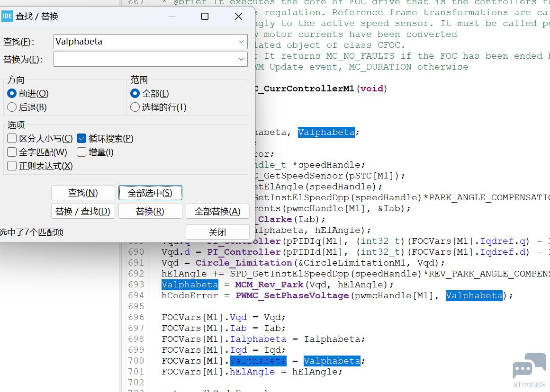550x392 pixels.
Task: Enable 增量(I) incremental checkbox
Action: click(81, 152)
